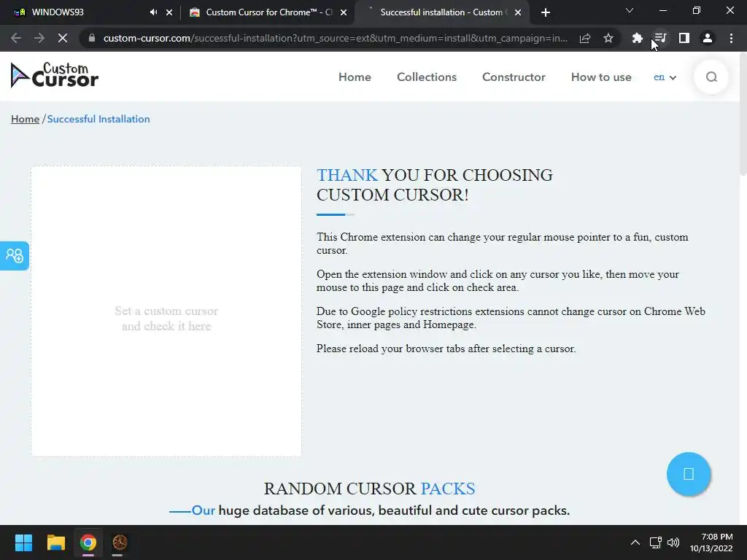View site info lock icon
This screenshot has height=560, width=747.
point(92,38)
